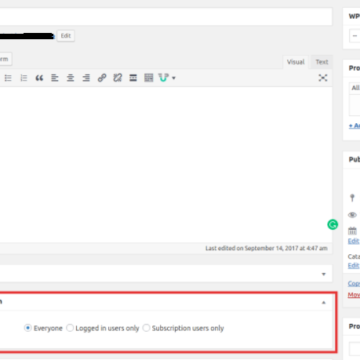Screen dimensions: 360x360
Task: Apply numbered list formatting
Action: pos(24,78)
